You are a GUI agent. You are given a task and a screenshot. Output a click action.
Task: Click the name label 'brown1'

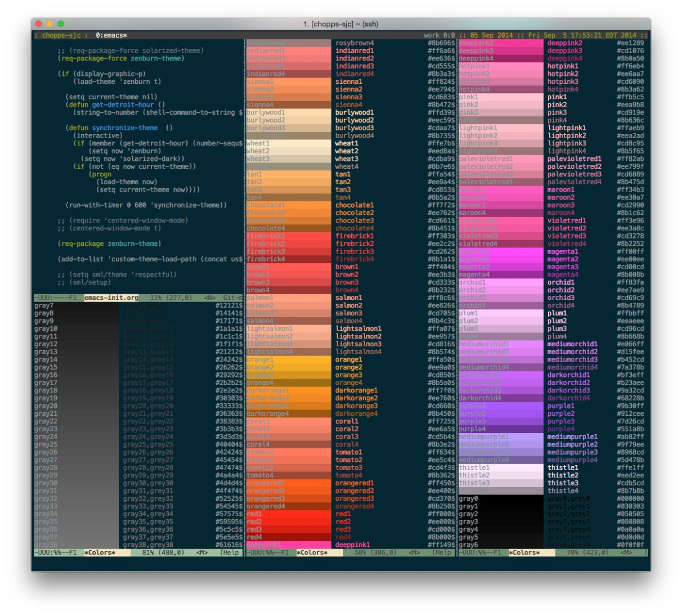347,267
